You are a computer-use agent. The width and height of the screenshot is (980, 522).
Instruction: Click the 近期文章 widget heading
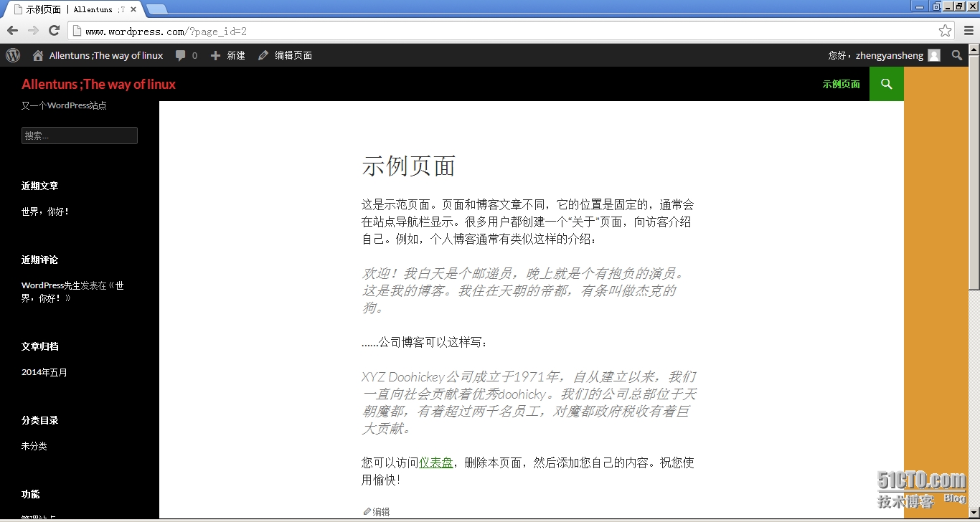tap(40, 186)
